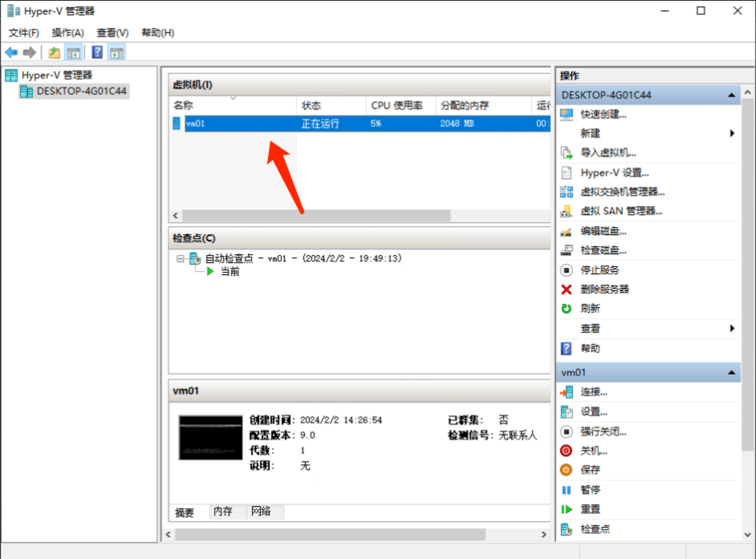Viewport: 756px width, 559px height.
Task: Click the 导入虚拟机... action link
Action: pos(608,153)
